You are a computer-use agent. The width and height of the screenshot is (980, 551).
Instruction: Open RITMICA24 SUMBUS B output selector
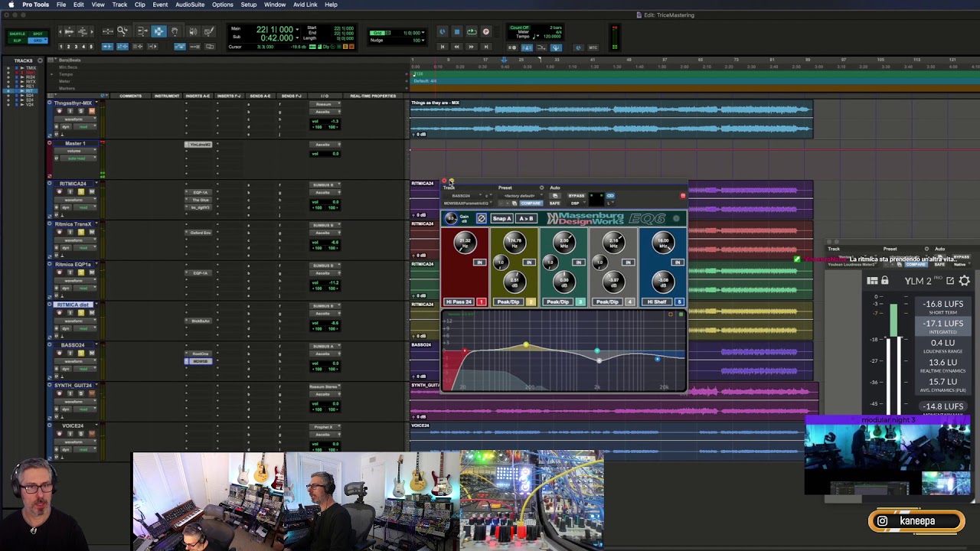[x=325, y=185]
